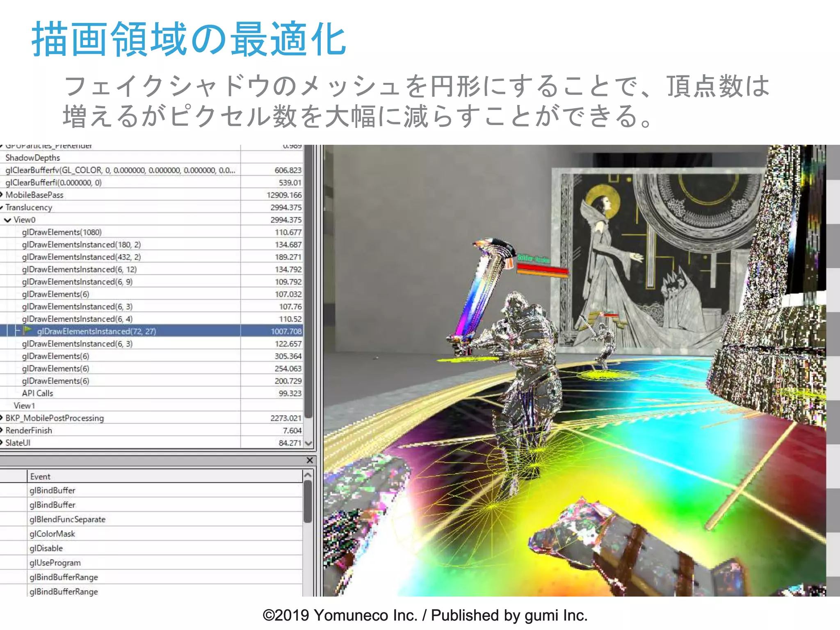The width and height of the screenshot is (840, 630).
Task: Click the 1007.708 duration value
Action: pos(286,331)
